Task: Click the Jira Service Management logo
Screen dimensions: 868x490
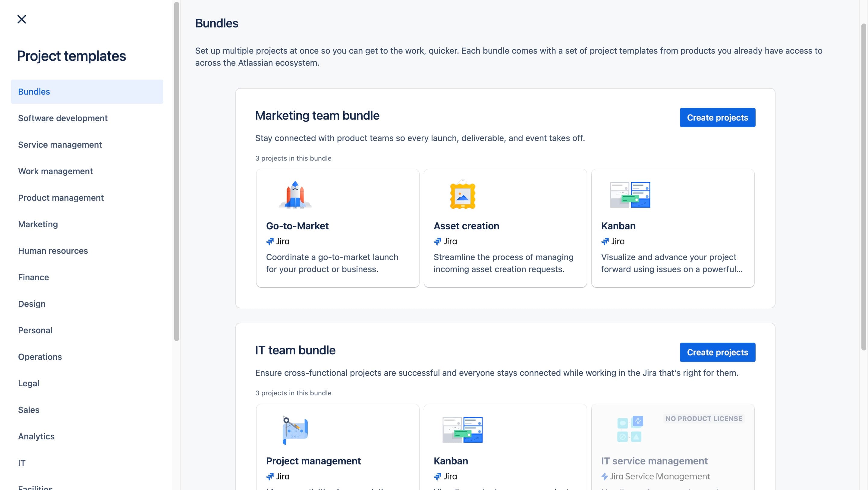Action: click(605, 476)
